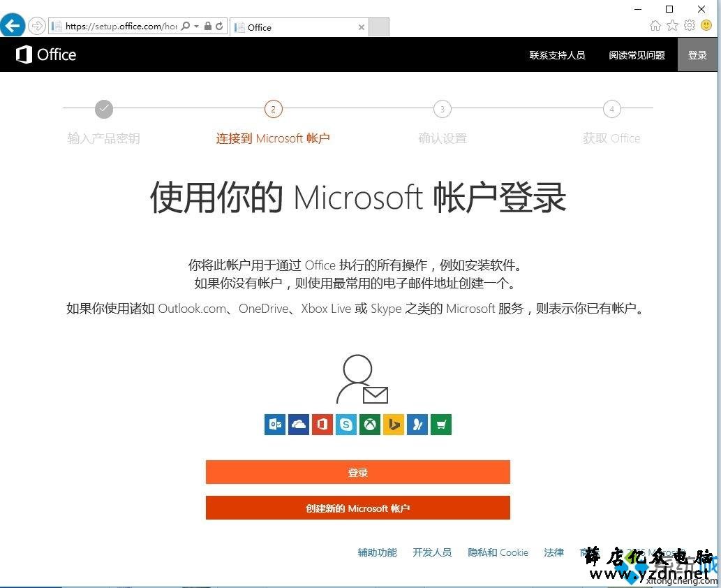Click the 使用你的 Microsoft 帐户登录 heading
The height and width of the screenshot is (588, 721).
(358, 198)
